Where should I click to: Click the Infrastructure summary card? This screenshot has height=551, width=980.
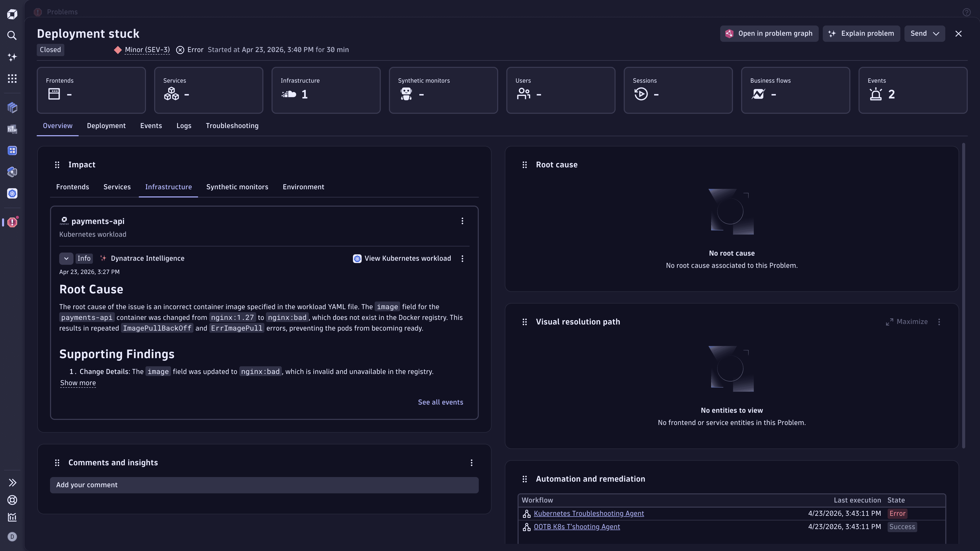(326, 90)
